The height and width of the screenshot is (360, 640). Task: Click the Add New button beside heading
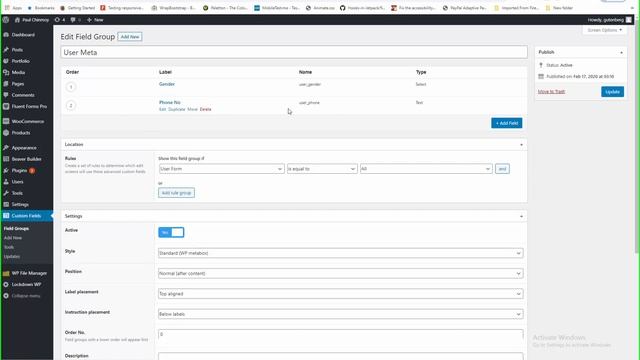tap(130, 37)
